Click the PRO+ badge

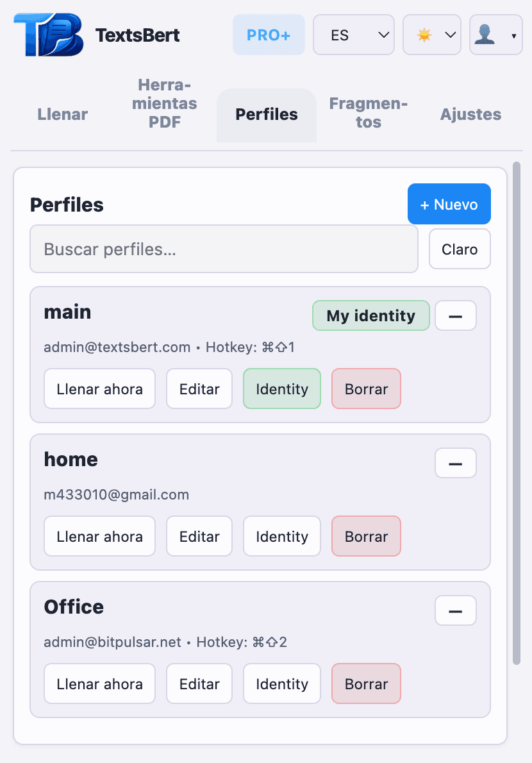pyautogui.click(x=269, y=35)
